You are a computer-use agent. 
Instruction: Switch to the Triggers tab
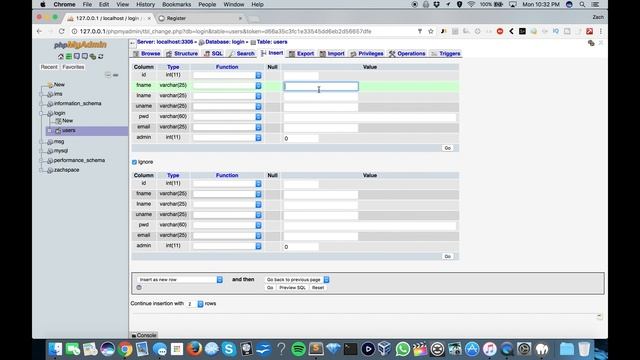(x=446, y=53)
